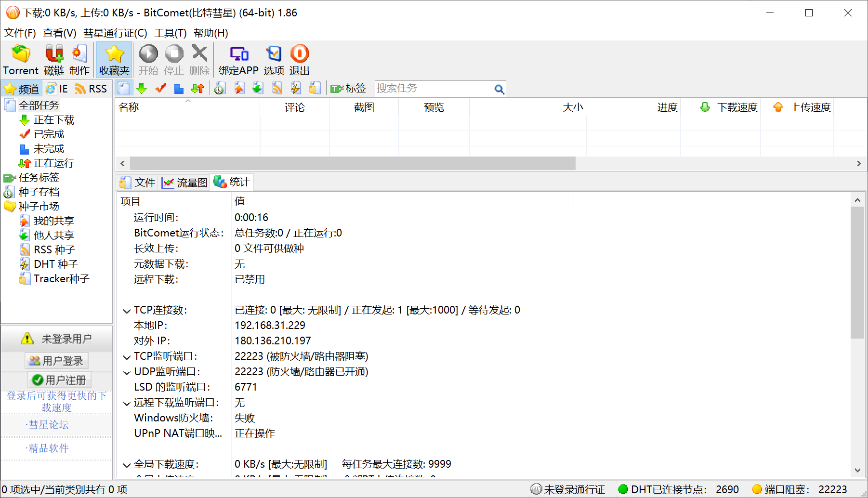868x498 pixels.
Task: Select 正在运行 in the tree
Action: (54, 163)
